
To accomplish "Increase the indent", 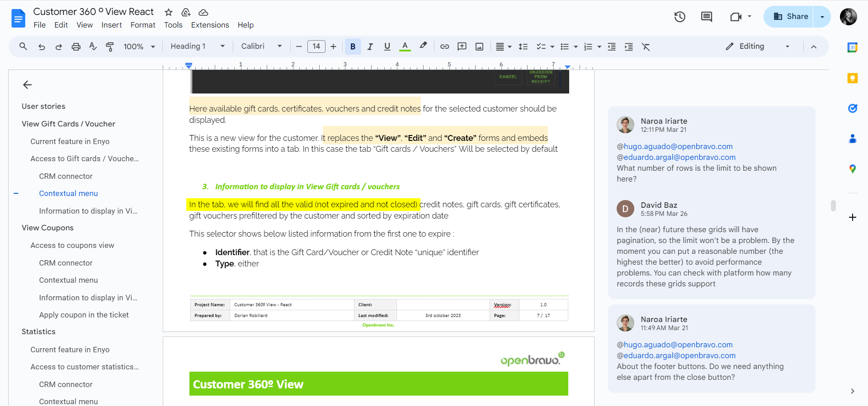I will [629, 47].
